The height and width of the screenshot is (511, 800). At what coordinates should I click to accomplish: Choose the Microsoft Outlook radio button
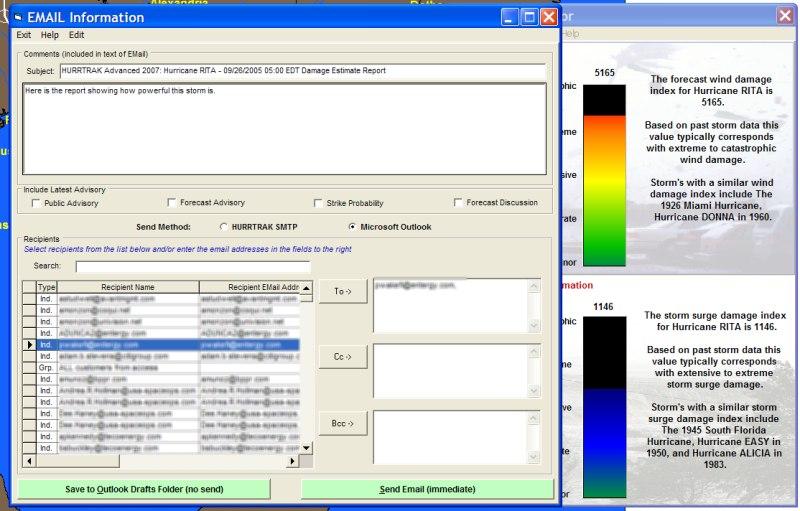pyautogui.click(x=351, y=227)
